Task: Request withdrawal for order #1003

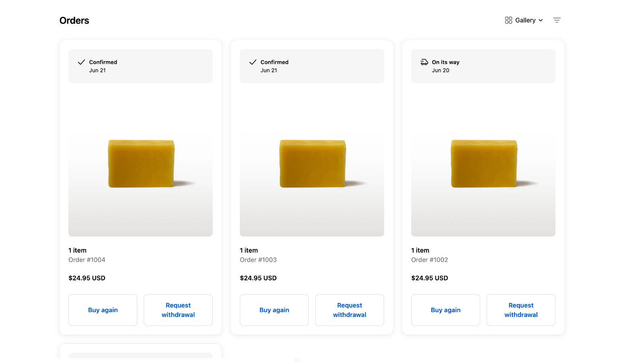Action: pyautogui.click(x=350, y=310)
